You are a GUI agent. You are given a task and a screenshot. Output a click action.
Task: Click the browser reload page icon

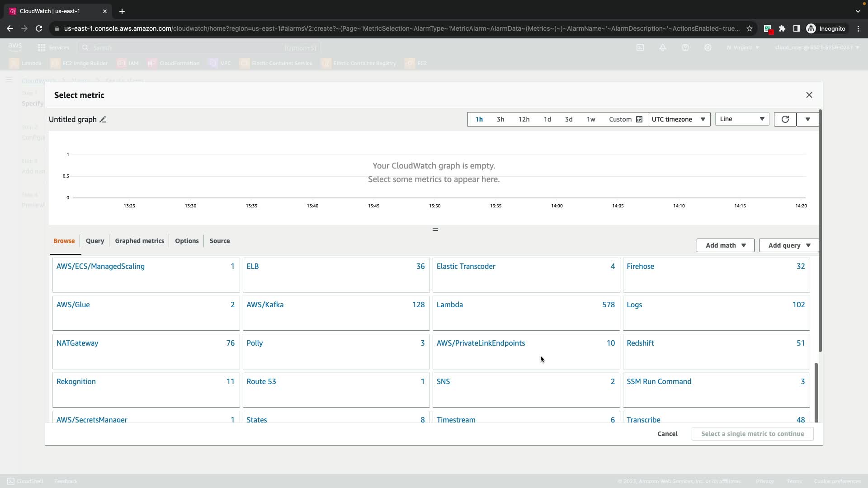[x=39, y=28]
